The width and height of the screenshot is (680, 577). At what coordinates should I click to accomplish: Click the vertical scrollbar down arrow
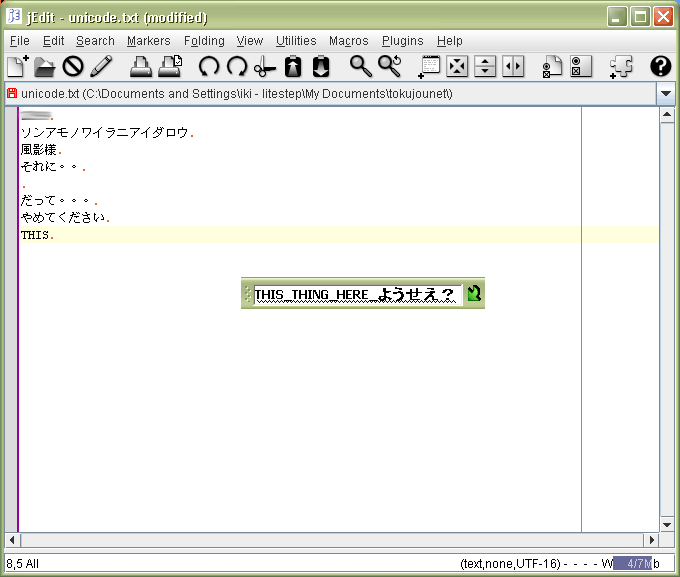[x=667, y=524]
